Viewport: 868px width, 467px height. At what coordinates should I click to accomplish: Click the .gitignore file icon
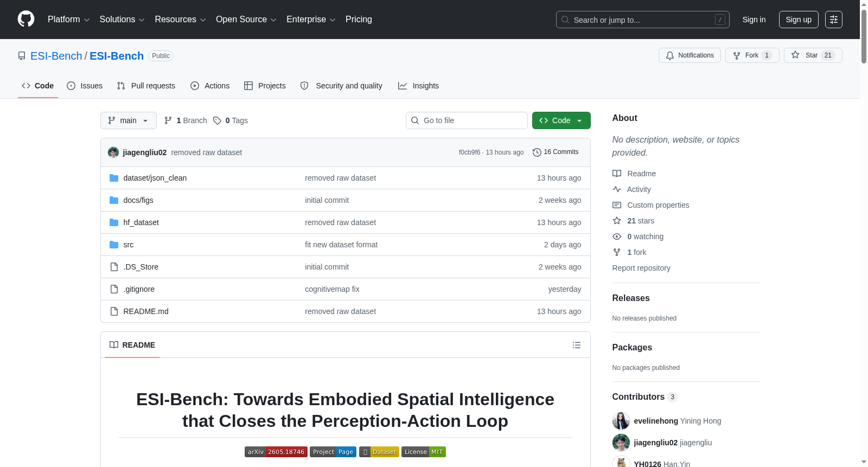(114, 289)
